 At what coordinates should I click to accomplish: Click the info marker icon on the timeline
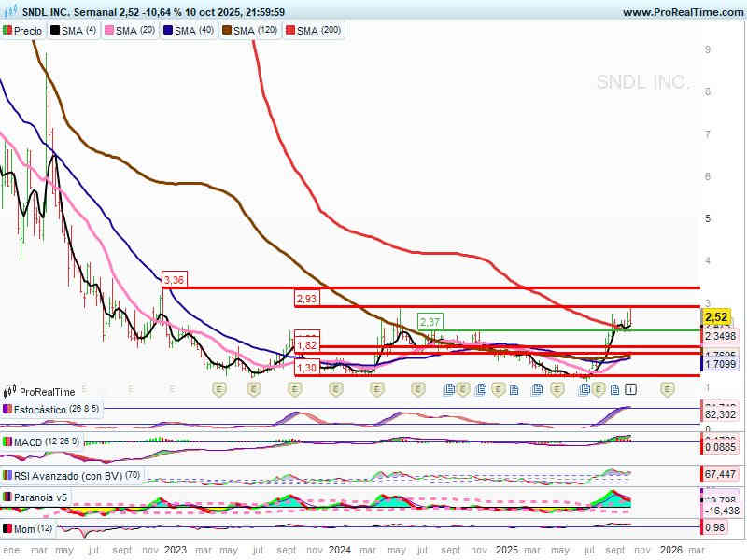(631, 388)
